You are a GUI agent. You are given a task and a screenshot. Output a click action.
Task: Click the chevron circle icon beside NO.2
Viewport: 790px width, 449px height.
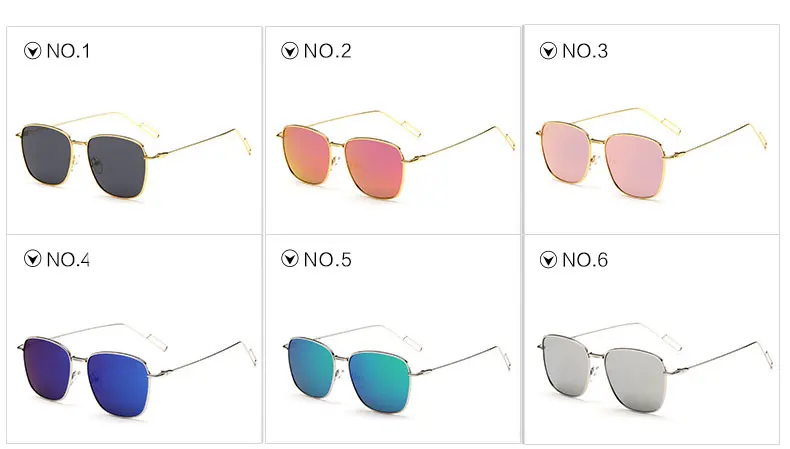[x=290, y=51]
